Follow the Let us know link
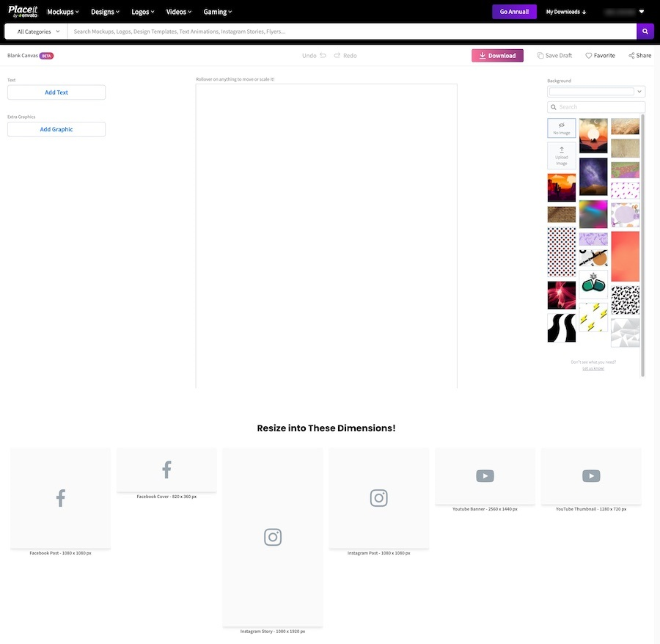 (593, 368)
